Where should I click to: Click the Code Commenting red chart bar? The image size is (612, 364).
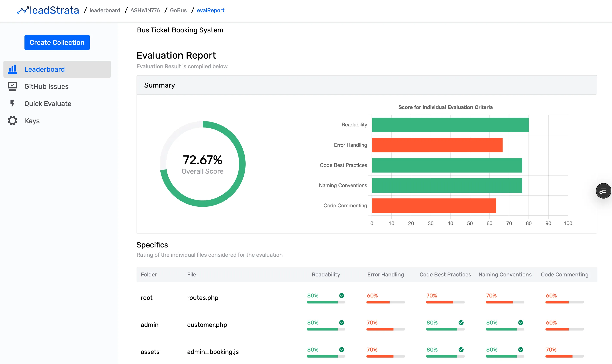[x=434, y=206]
